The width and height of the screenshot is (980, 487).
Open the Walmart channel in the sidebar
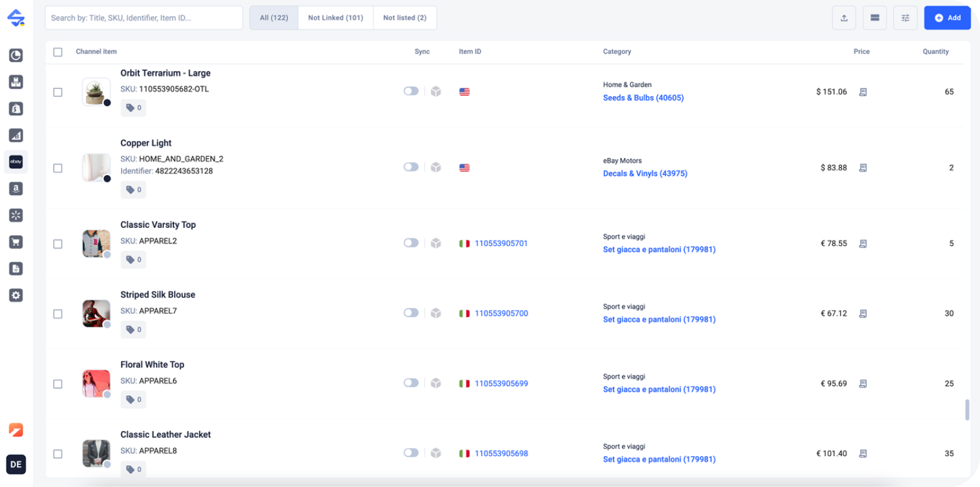pyautogui.click(x=16, y=215)
